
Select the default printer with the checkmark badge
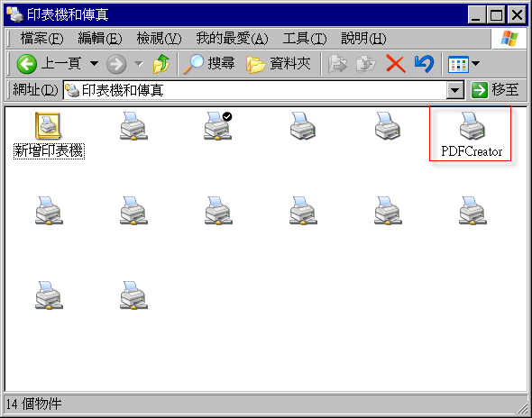coord(218,126)
